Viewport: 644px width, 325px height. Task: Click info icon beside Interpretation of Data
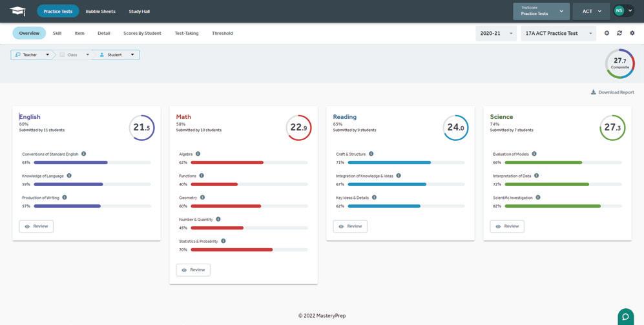pos(536,176)
